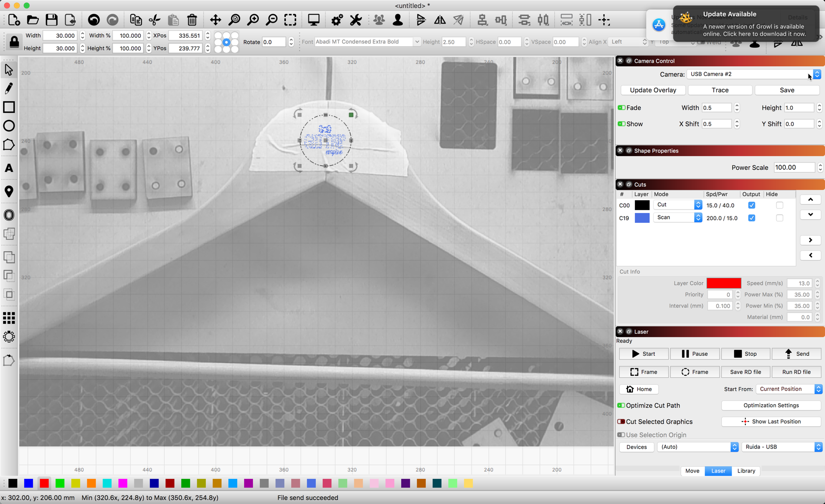Select the Offset Shapes tool
The height and width of the screenshot is (504, 825).
coord(9,215)
